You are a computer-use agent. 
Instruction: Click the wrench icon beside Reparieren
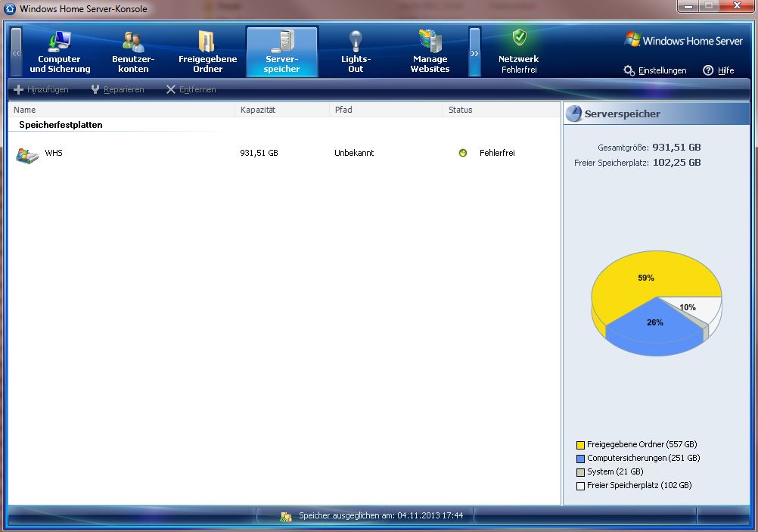(x=95, y=89)
